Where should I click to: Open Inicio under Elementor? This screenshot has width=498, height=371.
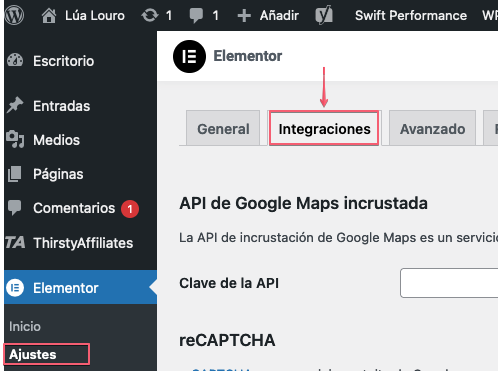pyautogui.click(x=25, y=326)
